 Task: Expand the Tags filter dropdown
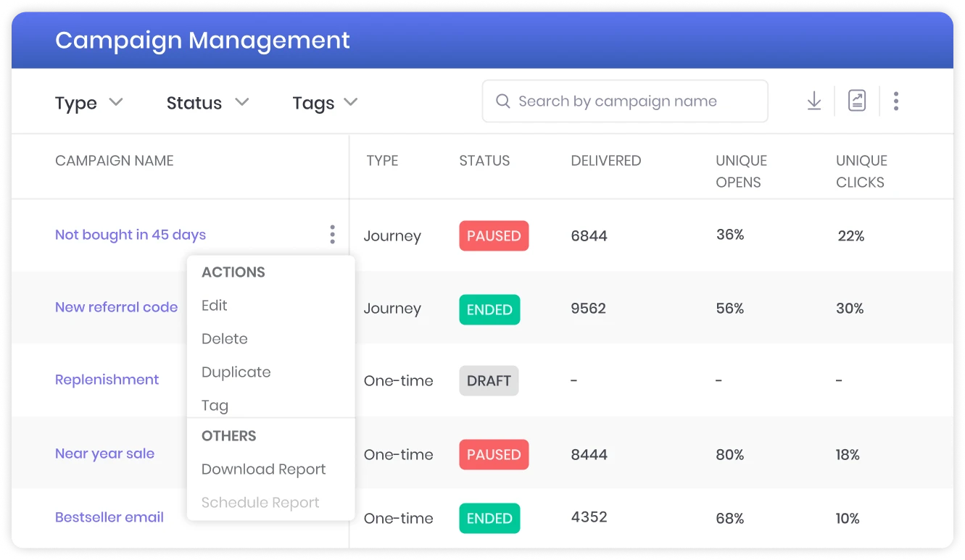(326, 103)
